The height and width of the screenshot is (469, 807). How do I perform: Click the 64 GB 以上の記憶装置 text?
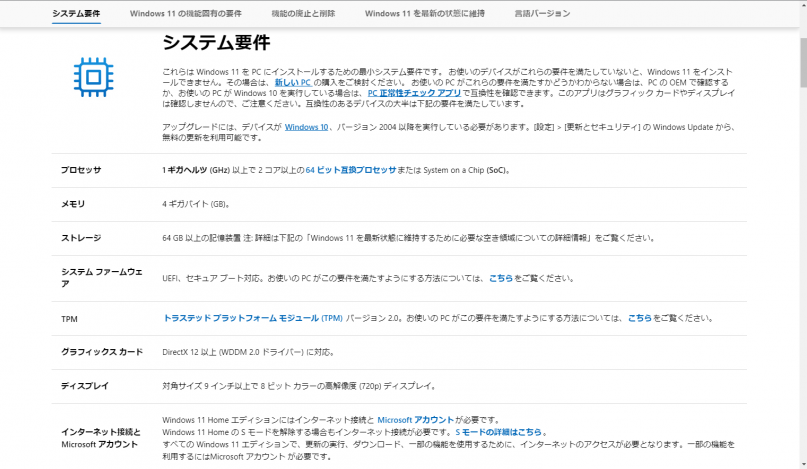(x=201, y=238)
